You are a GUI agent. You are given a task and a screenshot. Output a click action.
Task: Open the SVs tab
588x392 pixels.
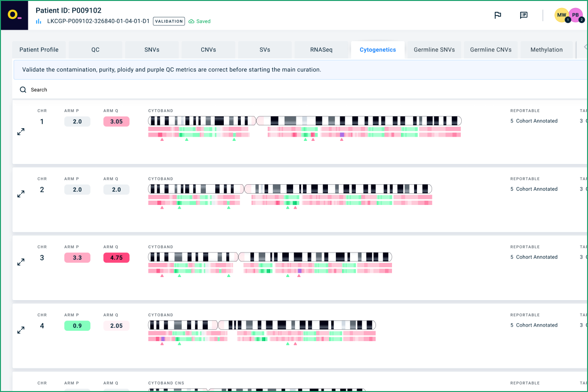265,49
